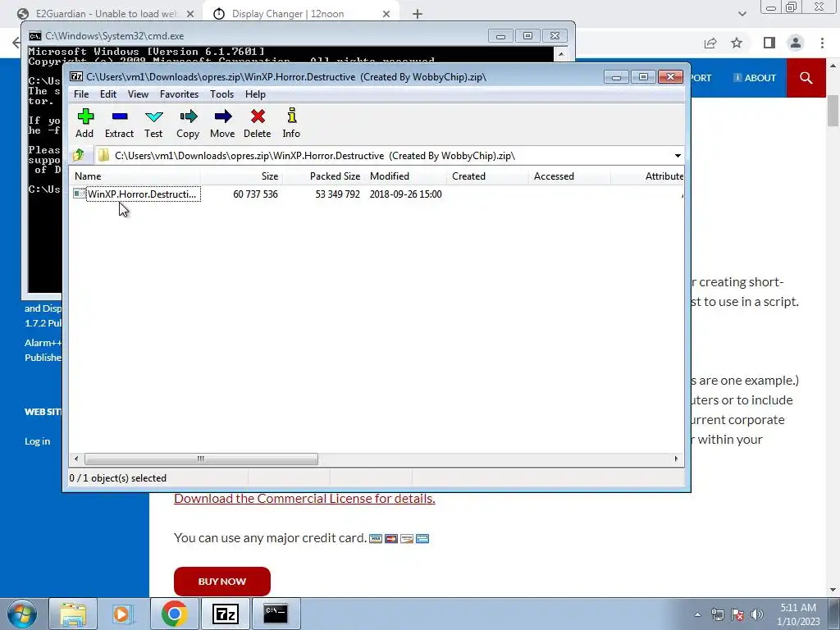Open archive Info icon
This screenshot has height=630, width=840.
pos(291,123)
